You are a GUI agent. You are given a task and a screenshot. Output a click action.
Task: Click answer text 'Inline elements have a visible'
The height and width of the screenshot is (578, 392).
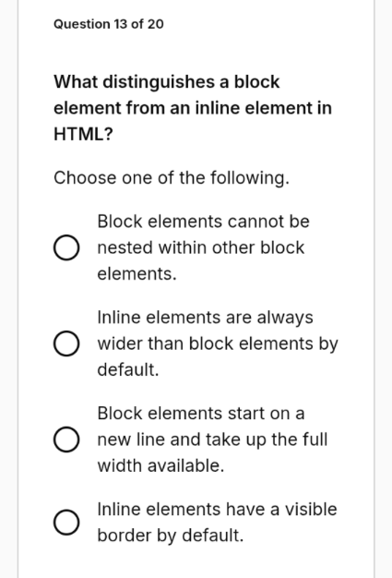pyautogui.click(x=217, y=509)
